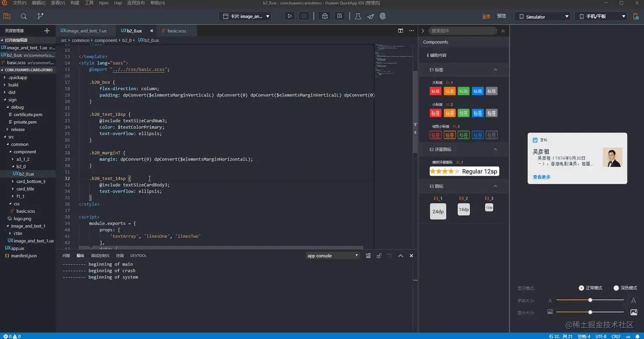Open the 文件(F) menu
Viewport: 644px width, 339px height.
pos(20,3)
